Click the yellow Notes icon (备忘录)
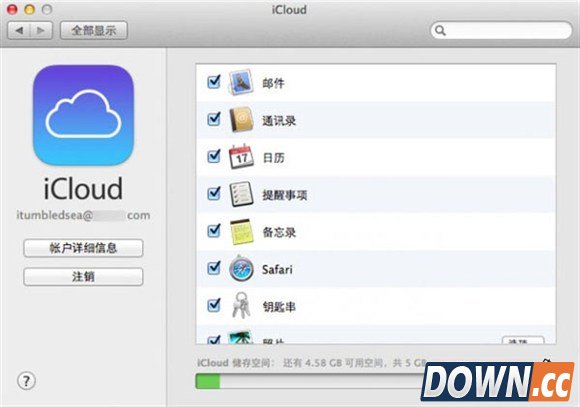580x407 pixels. point(242,232)
